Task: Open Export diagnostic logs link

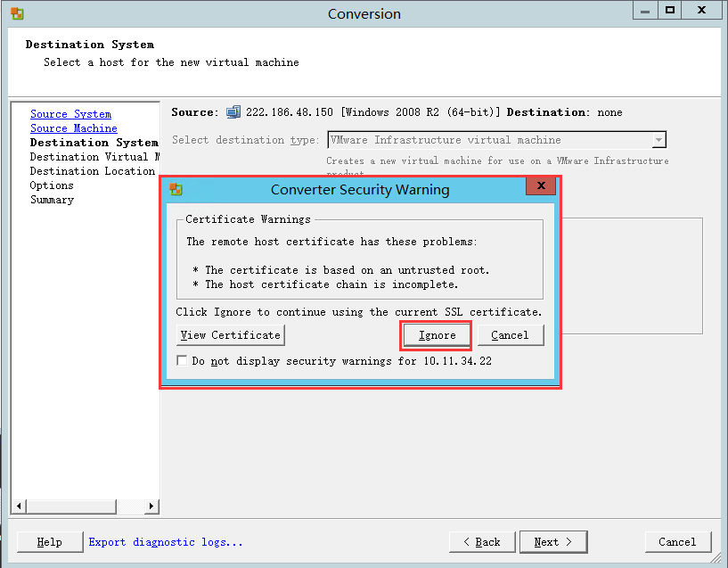Action: tap(166, 542)
